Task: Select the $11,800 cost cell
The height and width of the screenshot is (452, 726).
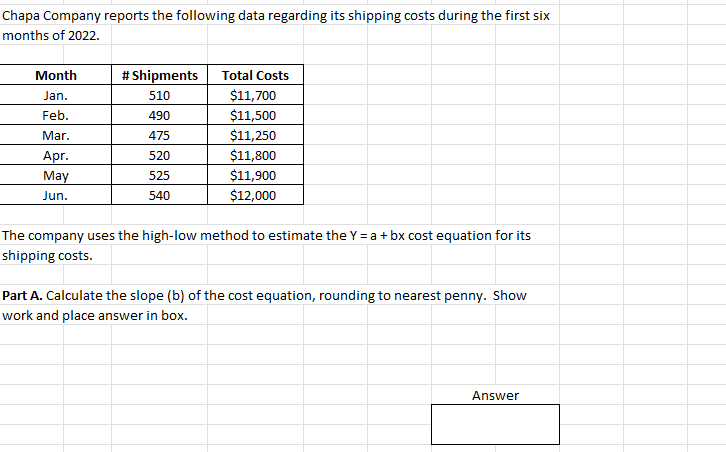Action: point(255,155)
